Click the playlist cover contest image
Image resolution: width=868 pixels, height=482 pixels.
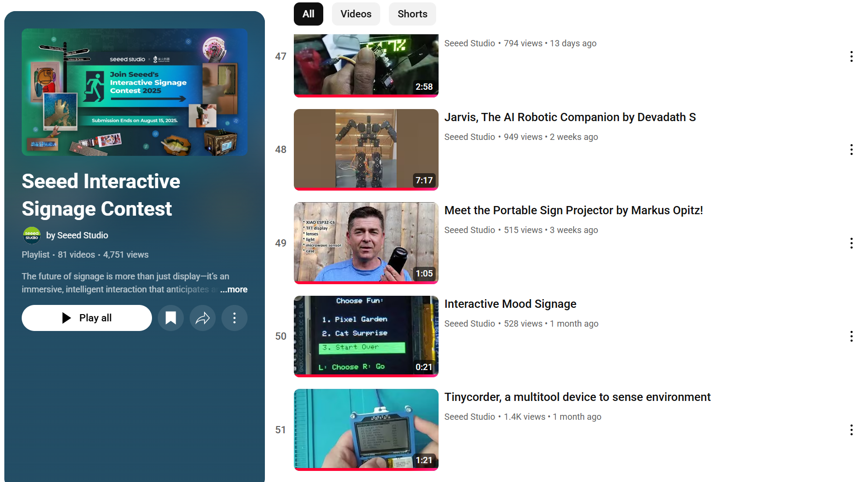pyautogui.click(x=135, y=92)
